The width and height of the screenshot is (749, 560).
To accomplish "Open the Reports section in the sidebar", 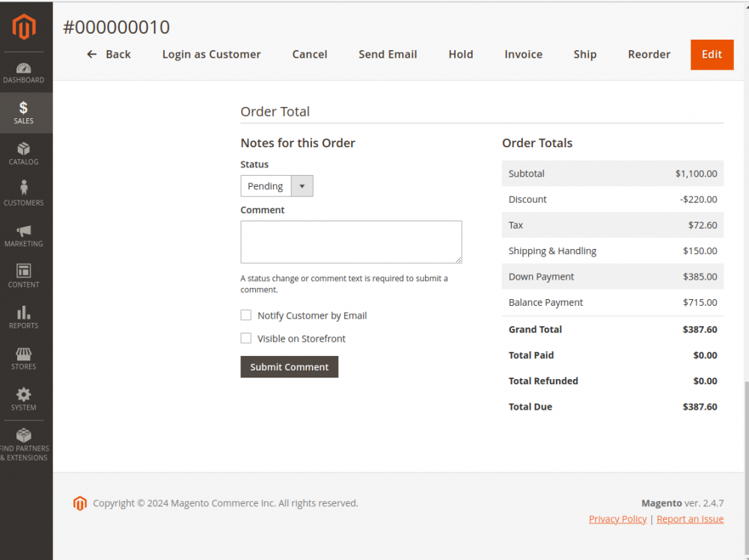I will coord(23,316).
